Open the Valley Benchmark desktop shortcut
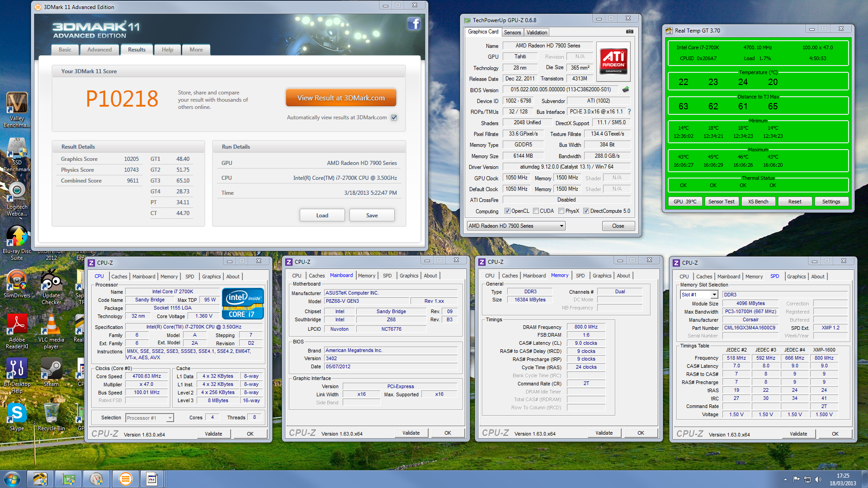The width and height of the screenshot is (868, 488). click(17, 110)
